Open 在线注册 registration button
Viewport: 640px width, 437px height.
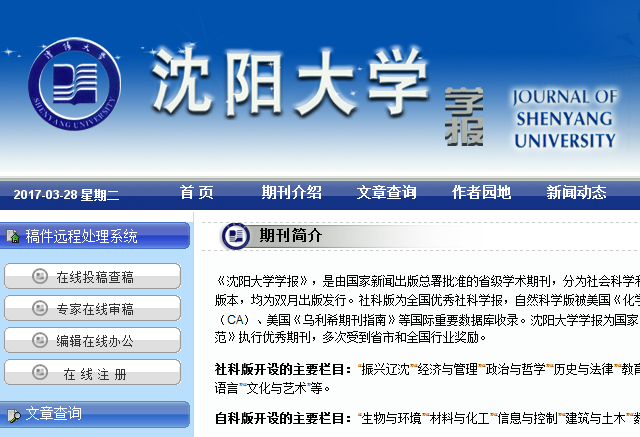coord(93,372)
